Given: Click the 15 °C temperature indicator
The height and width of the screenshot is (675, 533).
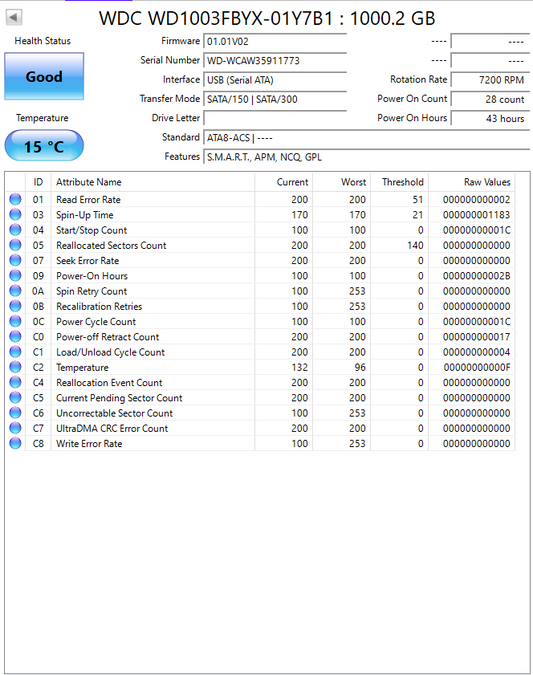Looking at the screenshot, I should tap(44, 146).
